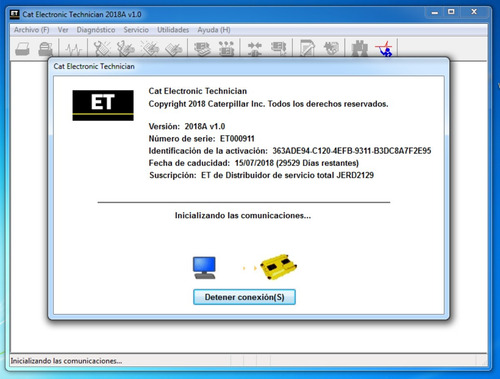Image resolution: width=500 pixels, height=379 pixels.
Task: Click the third diagnostic event codes icon
Action: point(149,49)
